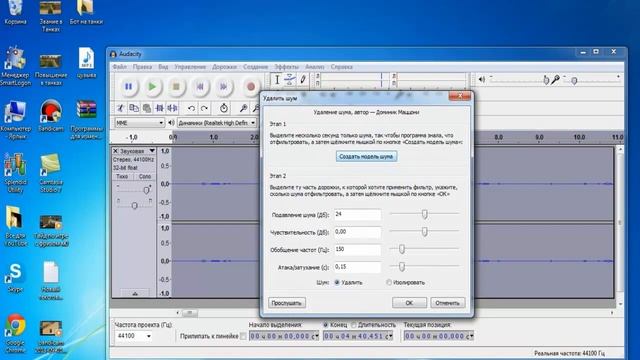This screenshot has width=640, height=360.
Task: Adjust the sensitivity dB slider
Action: pyautogui.click(x=424, y=231)
